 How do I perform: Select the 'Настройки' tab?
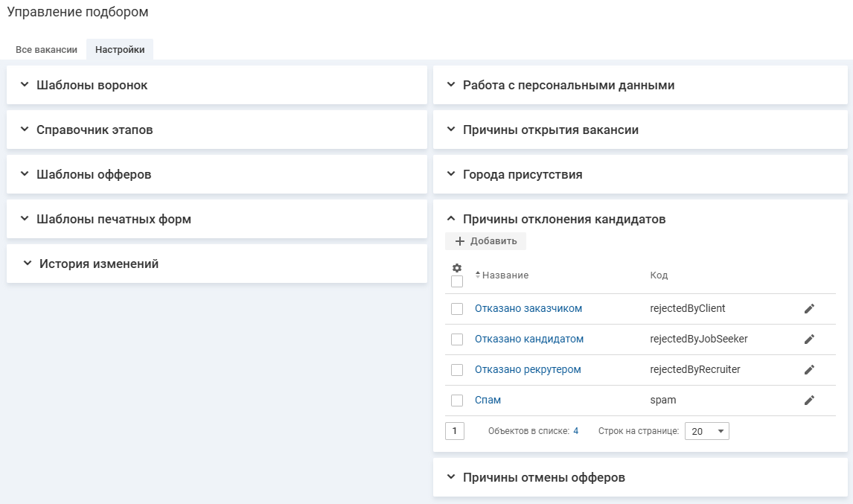tap(120, 50)
